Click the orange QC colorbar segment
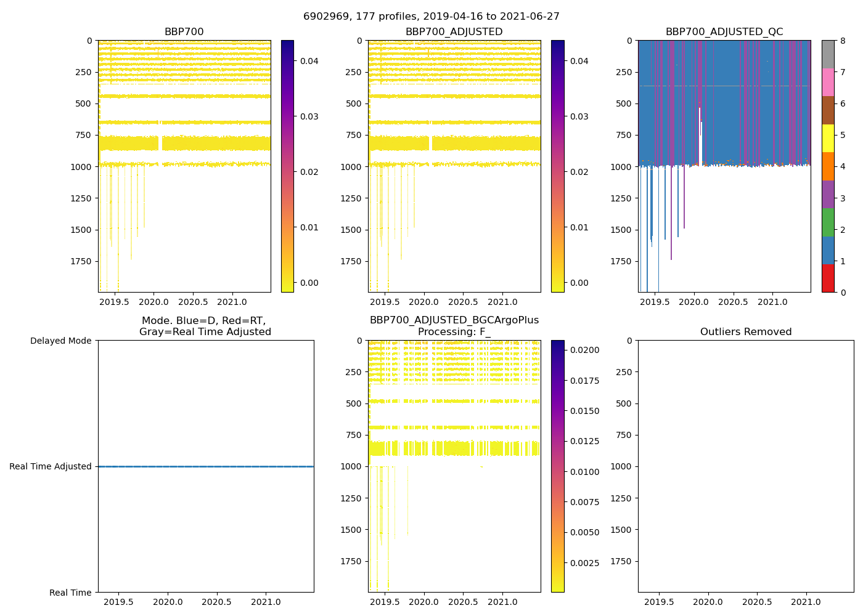This screenshot has height=616, width=863. coord(828,166)
